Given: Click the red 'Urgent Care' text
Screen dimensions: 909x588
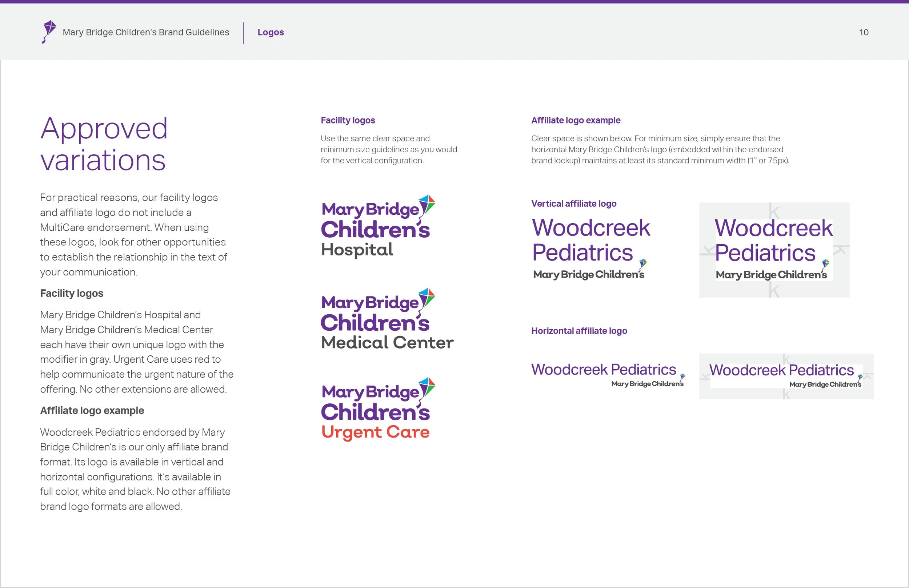Looking at the screenshot, I should (376, 432).
